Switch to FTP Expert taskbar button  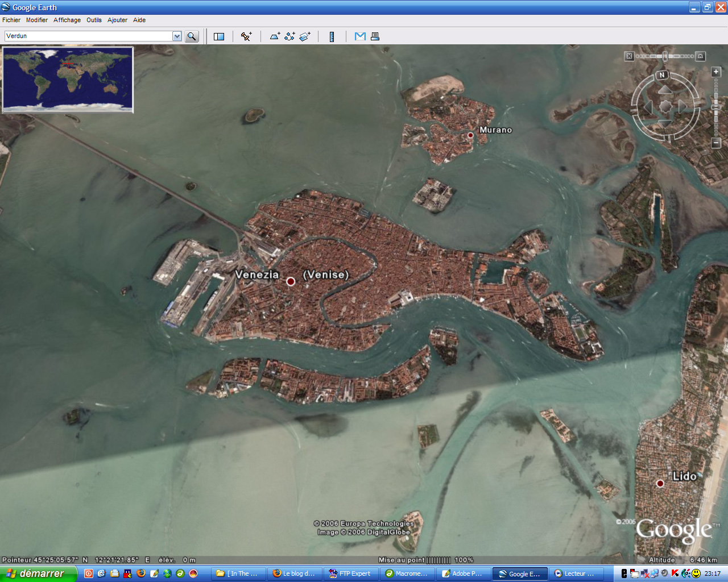tap(350, 573)
